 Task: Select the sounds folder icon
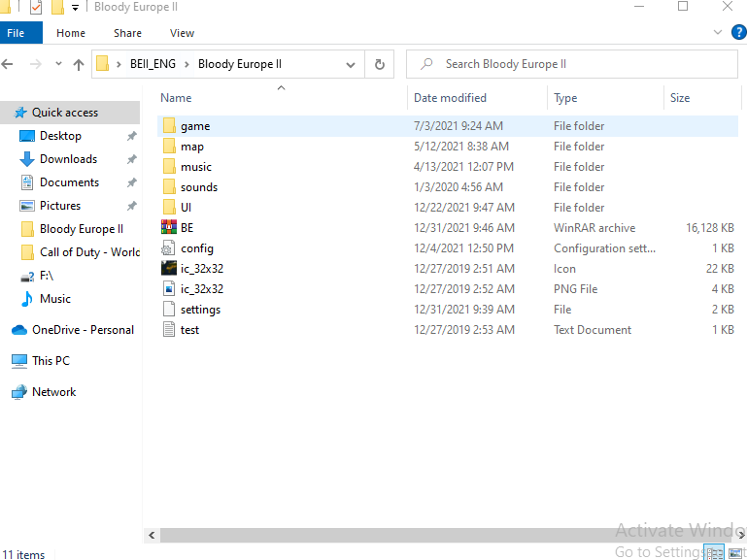point(169,187)
